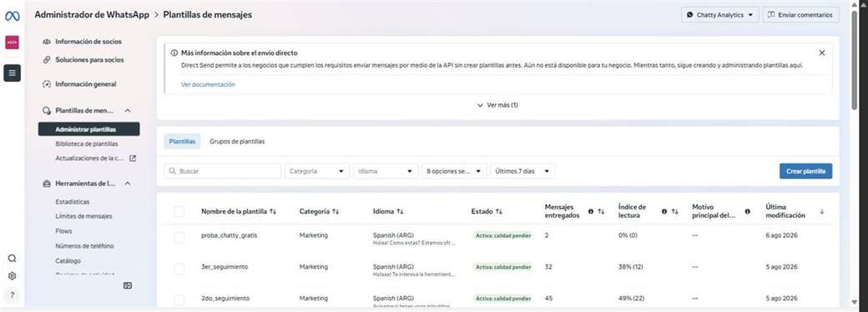The width and height of the screenshot is (868, 312).
Task: Click the Crear plantilla button
Action: [x=805, y=171]
